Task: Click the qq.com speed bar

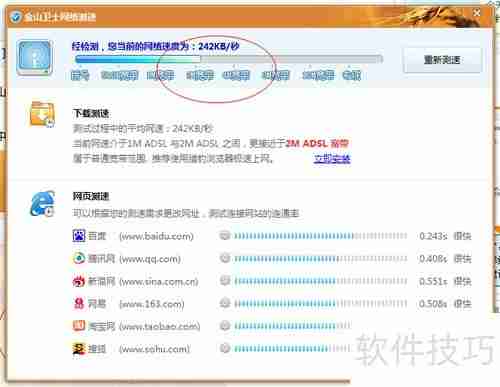Action: [x=320, y=259]
